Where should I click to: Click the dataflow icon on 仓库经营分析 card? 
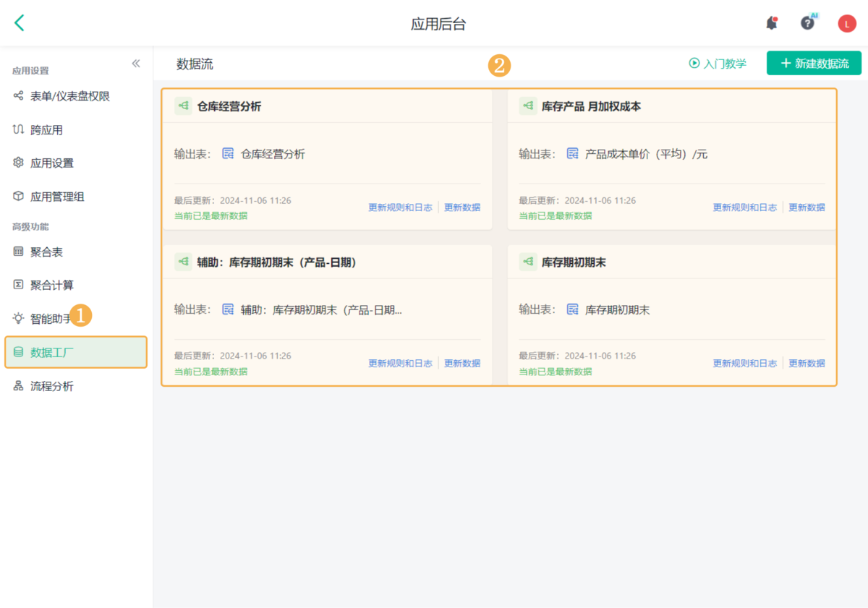[183, 106]
